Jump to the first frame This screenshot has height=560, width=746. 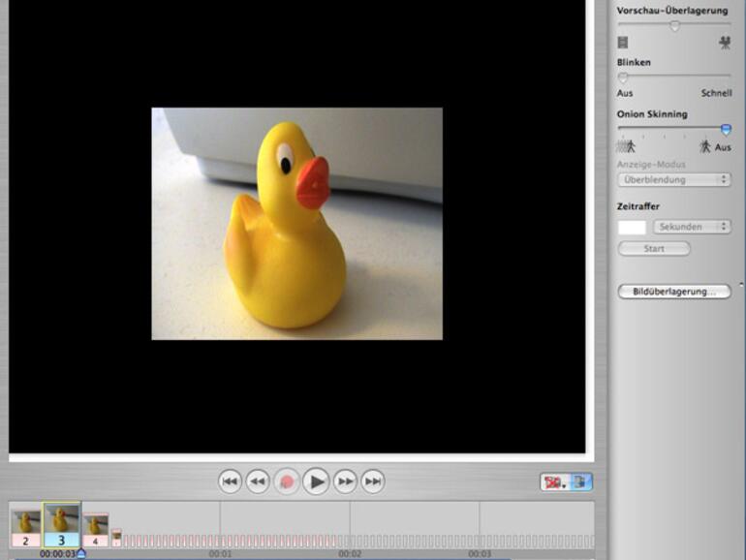[230, 482]
